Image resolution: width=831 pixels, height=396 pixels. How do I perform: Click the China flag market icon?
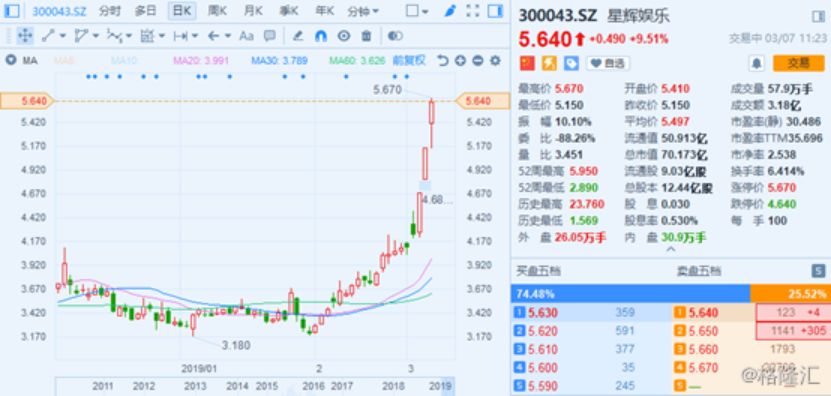point(527,64)
